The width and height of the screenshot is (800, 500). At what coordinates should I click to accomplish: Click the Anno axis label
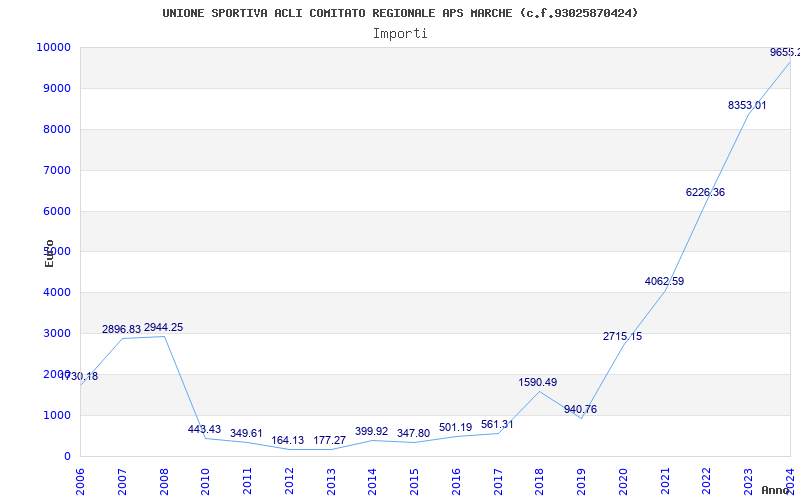pyautogui.click(x=776, y=490)
